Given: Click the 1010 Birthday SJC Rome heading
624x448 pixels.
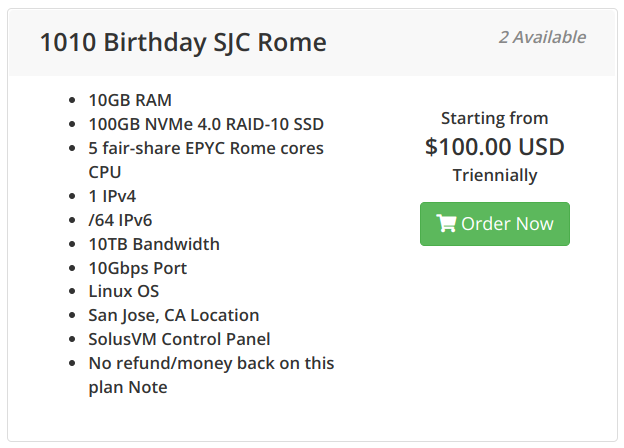Looking at the screenshot, I should click(x=183, y=42).
